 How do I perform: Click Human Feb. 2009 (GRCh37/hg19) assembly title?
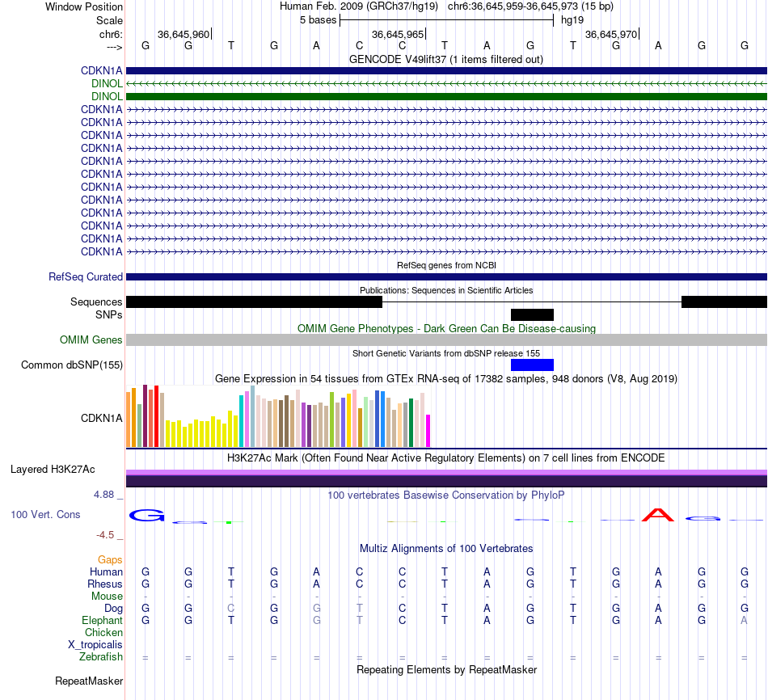pyautogui.click(x=361, y=6)
